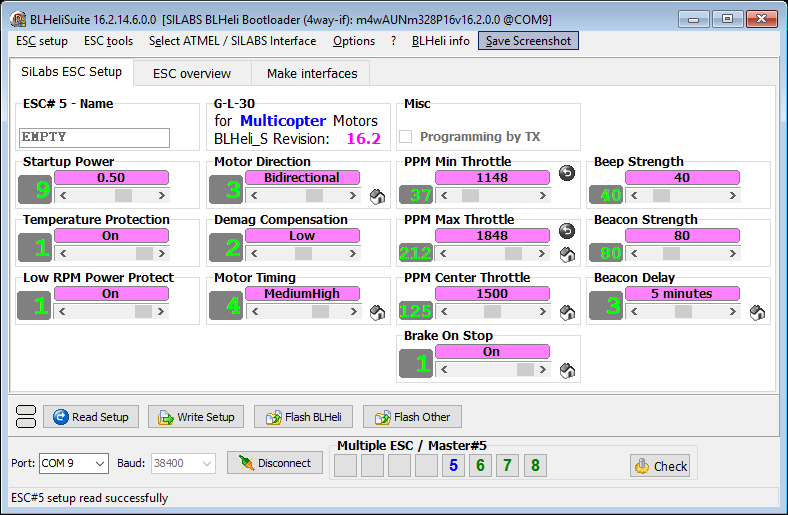Click the Brake On Stop default icon
This screenshot has height=515, width=788.
click(567, 371)
